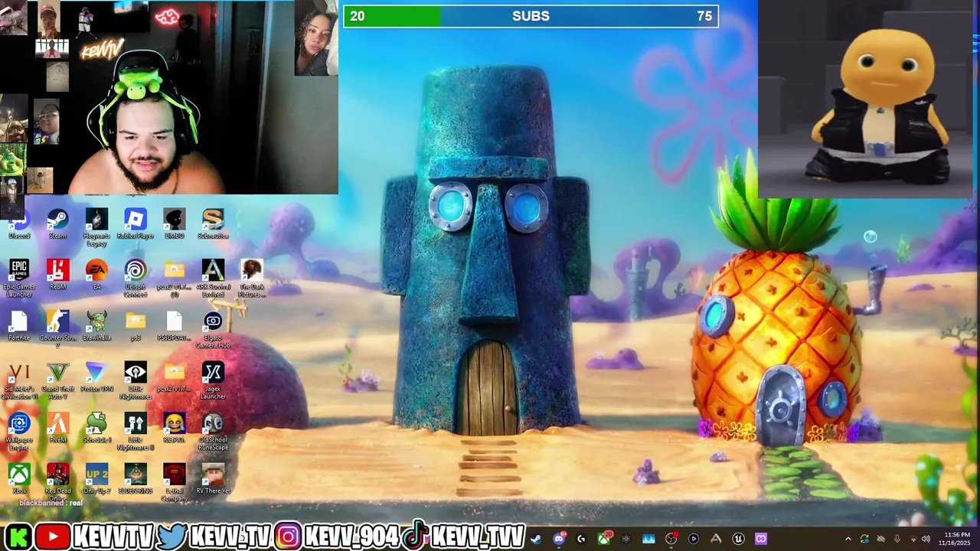Launch Sid Meier's Civilization VI shortcut
This screenshot has height=551, width=980.
tap(19, 382)
